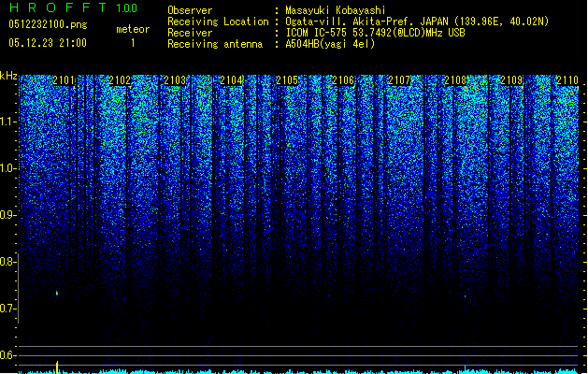Click observer name Masayuki Kobayashi
Viewport: 588px width, 374px height.
336,10
